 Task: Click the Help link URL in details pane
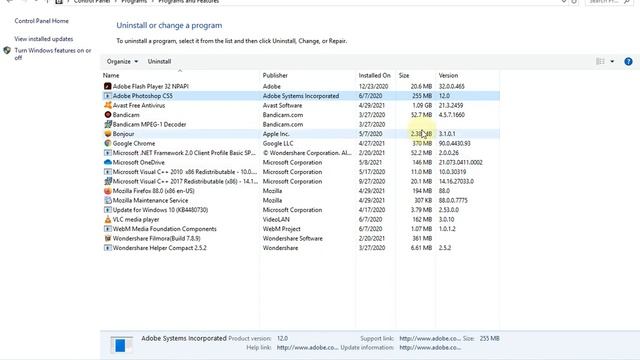[307, 348]
